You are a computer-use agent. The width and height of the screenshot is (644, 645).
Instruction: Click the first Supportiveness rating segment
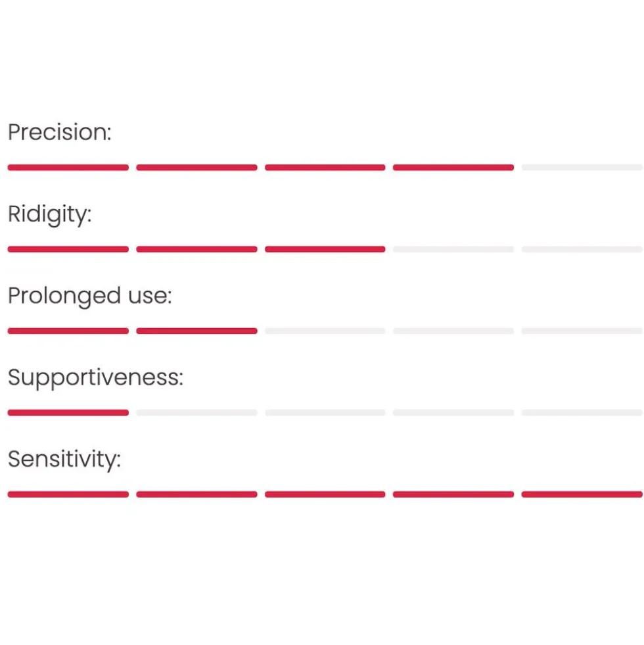(x=68, y=413)
